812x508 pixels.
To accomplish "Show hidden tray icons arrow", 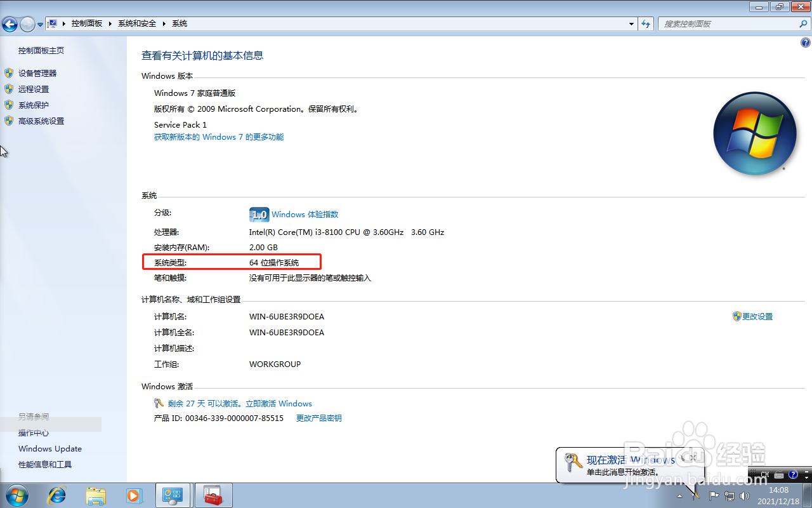I will 679,495.
